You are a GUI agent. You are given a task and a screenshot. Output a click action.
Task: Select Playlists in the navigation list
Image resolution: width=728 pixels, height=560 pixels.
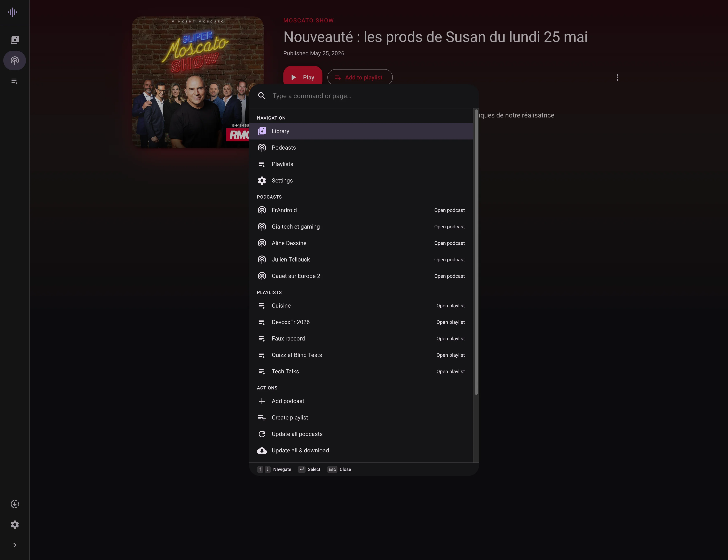pyautogui.click(x=361, y=164)
